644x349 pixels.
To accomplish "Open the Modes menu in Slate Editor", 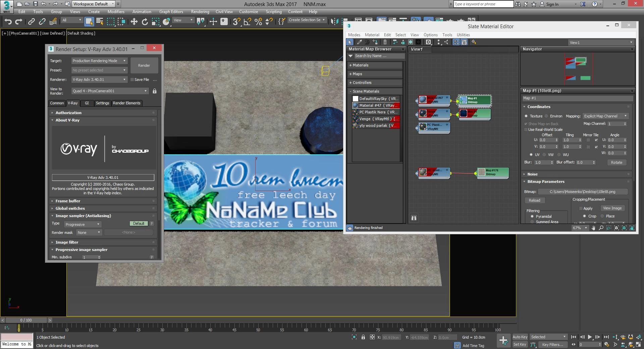I will (354, 35).
